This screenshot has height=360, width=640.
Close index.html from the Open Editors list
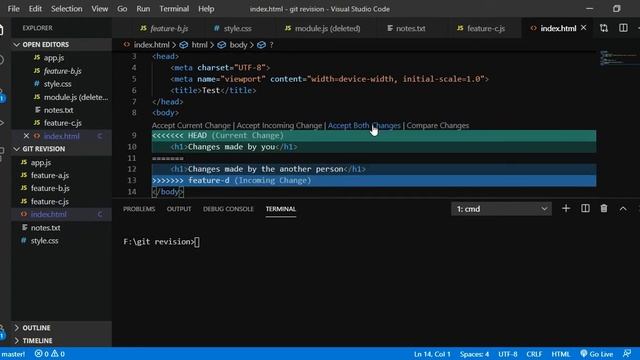pyautogui.click(x=26, y=136)
